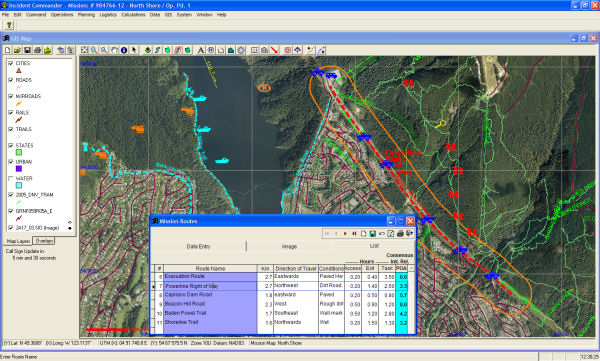The image size is (600, 361).
Task: Choose the arrow pointer select tool
Action: pos(134,50)
